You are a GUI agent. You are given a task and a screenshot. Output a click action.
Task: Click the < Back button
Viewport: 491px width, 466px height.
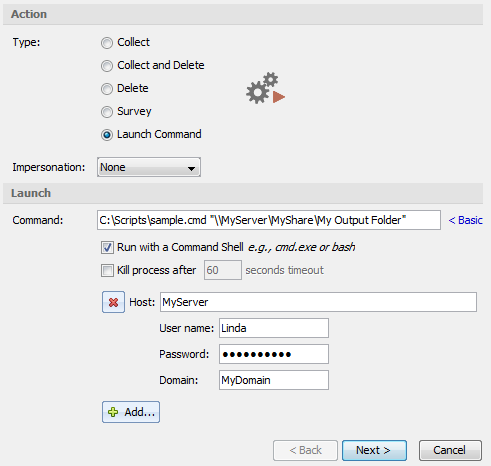(305, 450)
